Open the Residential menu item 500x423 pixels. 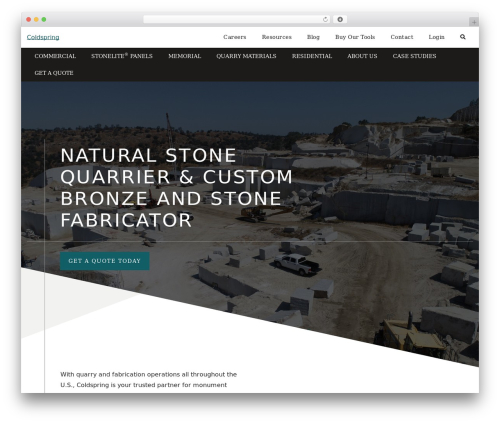pos(312,56)
